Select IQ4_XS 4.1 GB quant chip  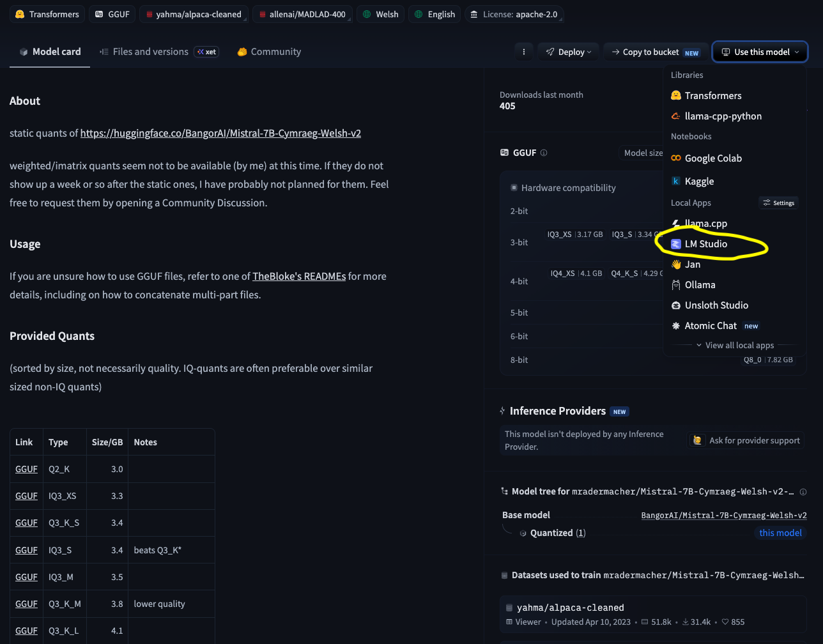pos(576,273)
